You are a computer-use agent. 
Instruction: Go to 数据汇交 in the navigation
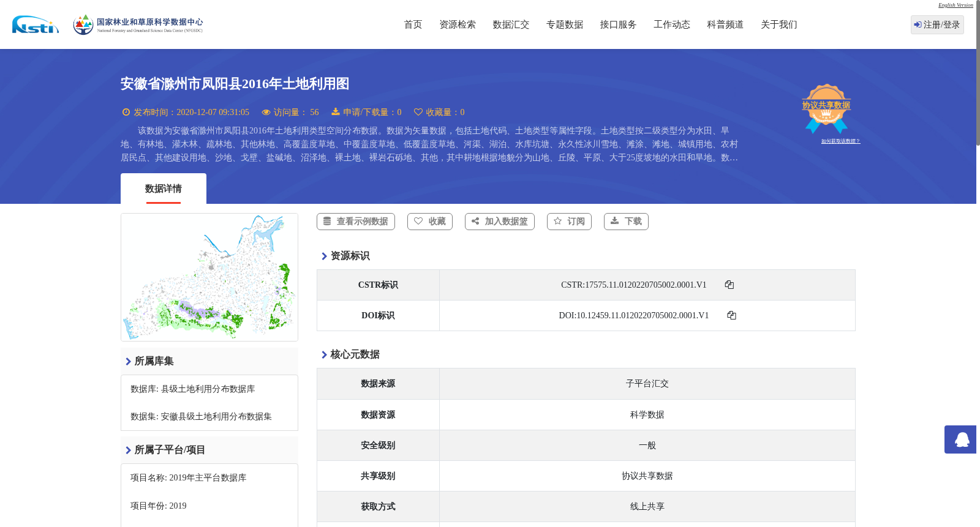click(x=511, y=24)
